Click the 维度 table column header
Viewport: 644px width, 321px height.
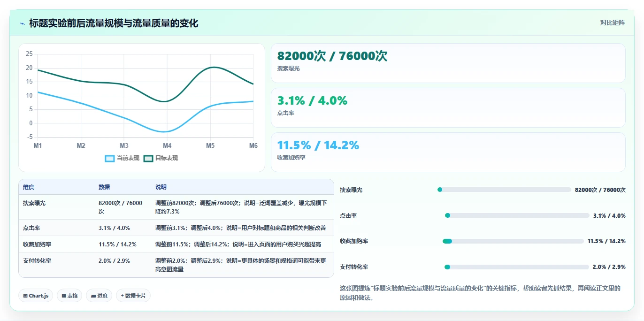point(56,187)
